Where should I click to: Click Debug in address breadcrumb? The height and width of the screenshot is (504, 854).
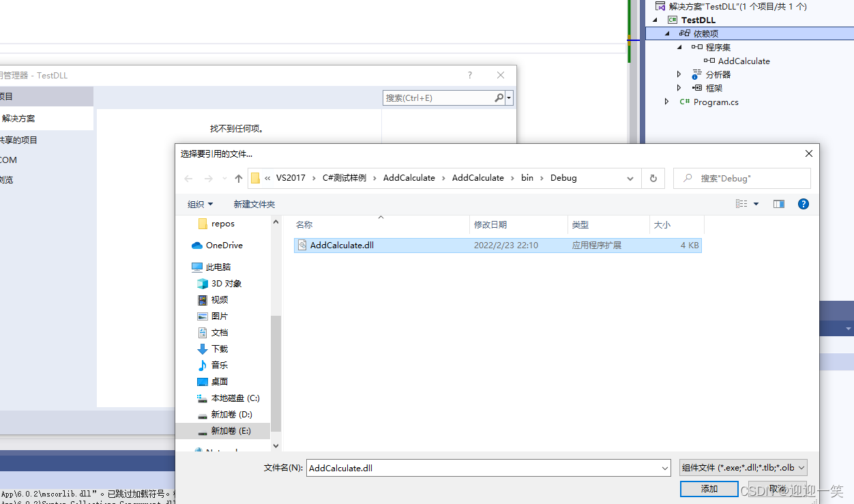pos(563,178)
